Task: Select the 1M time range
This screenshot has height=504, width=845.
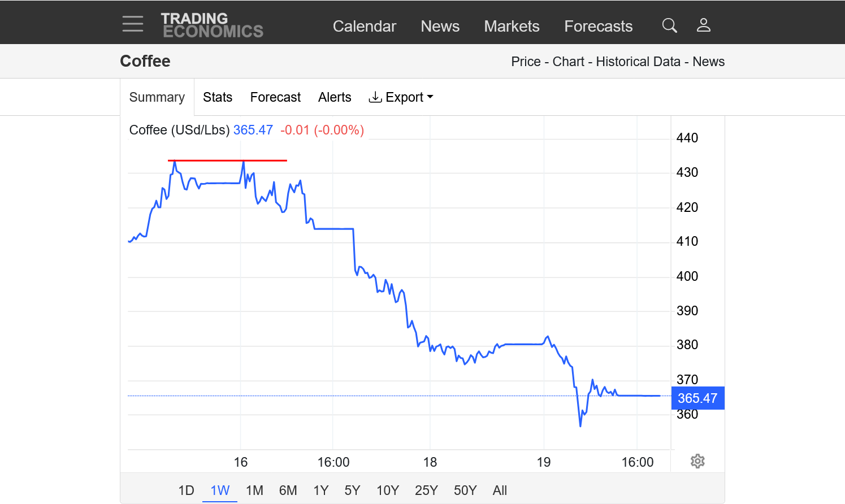Action: click(254, 490)
